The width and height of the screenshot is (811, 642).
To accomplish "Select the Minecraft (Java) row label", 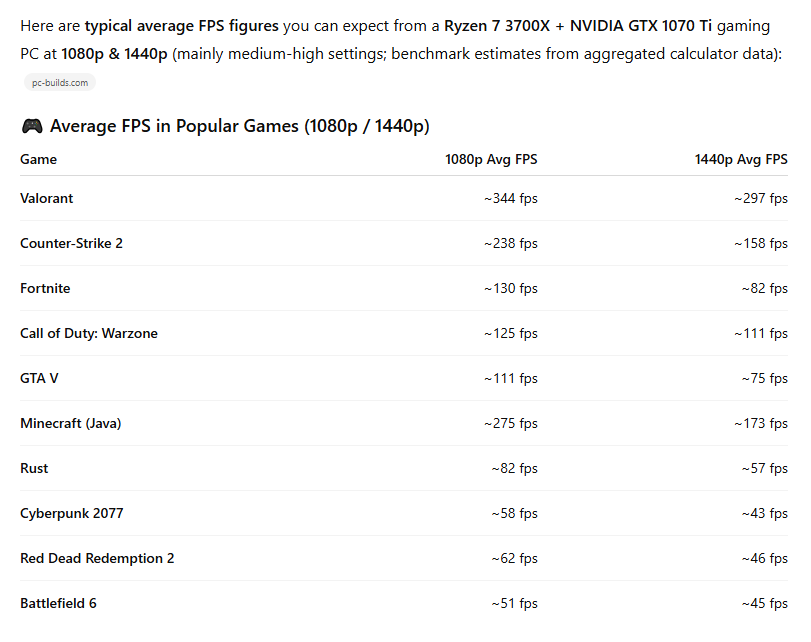I will coord(70,423).
